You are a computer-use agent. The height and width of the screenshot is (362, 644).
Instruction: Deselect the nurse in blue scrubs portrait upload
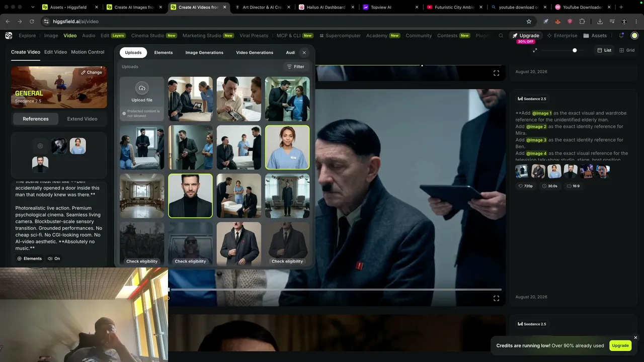287,147
